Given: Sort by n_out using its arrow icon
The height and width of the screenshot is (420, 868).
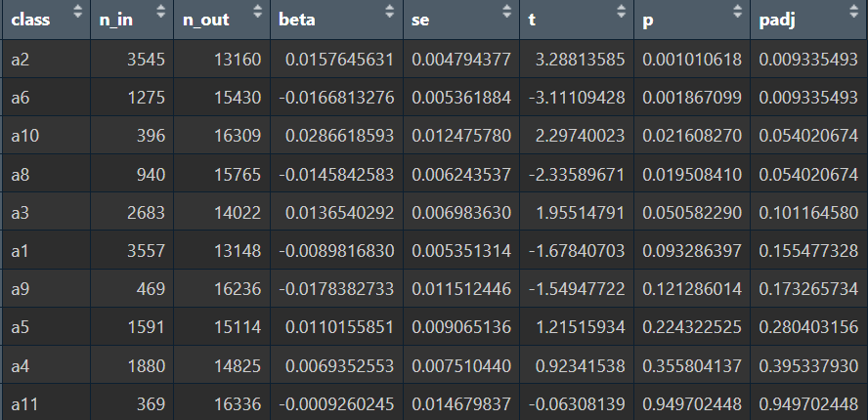Looking at the screenshot, I should pos(258,16).
